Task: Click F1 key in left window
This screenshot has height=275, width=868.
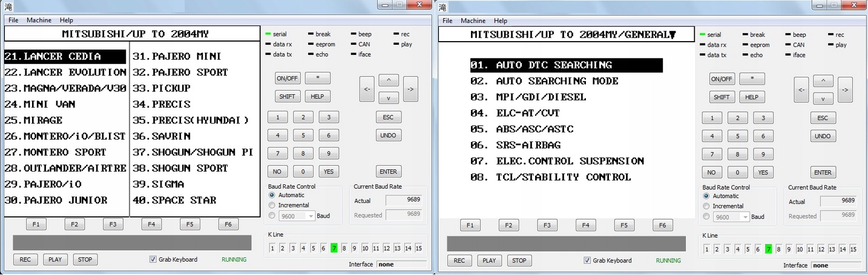Action: [x=36, y=224]
